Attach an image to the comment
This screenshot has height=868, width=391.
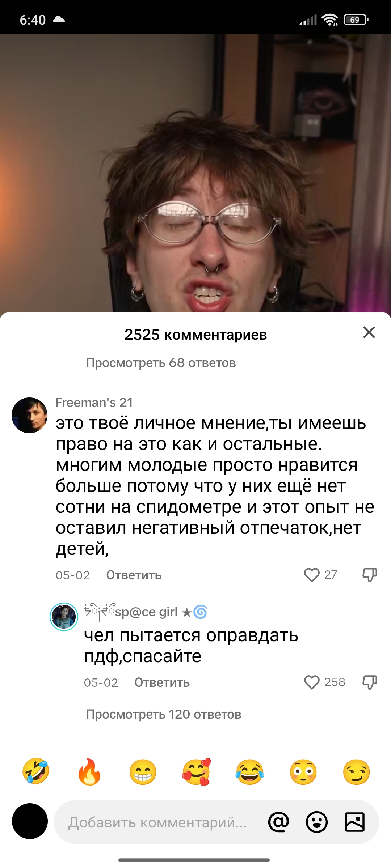(x=355, y=822)
